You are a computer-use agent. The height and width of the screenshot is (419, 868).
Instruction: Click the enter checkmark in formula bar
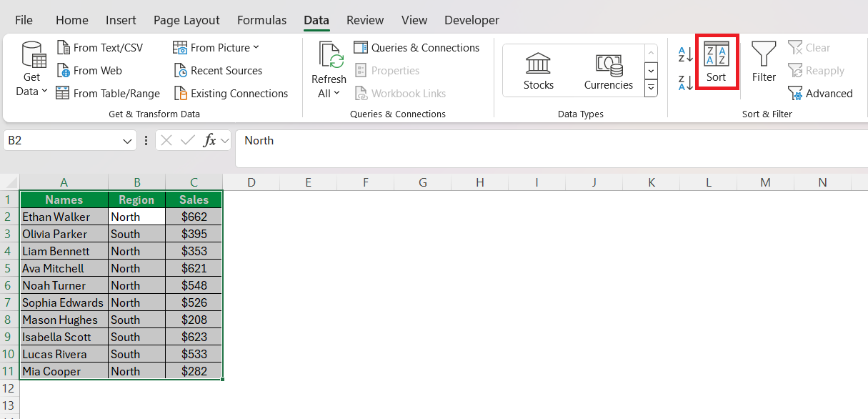click(188, 141)
